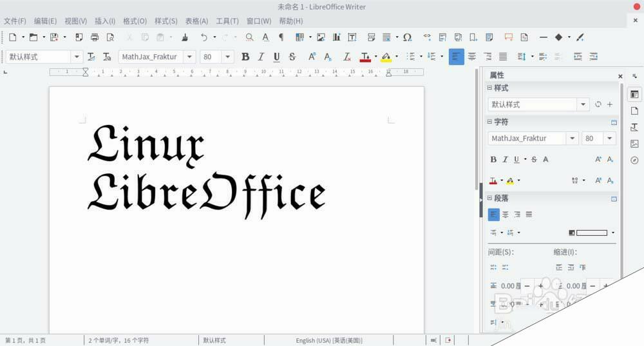
Task: Create a new document from toolbar
Action: tap(13, 37)
